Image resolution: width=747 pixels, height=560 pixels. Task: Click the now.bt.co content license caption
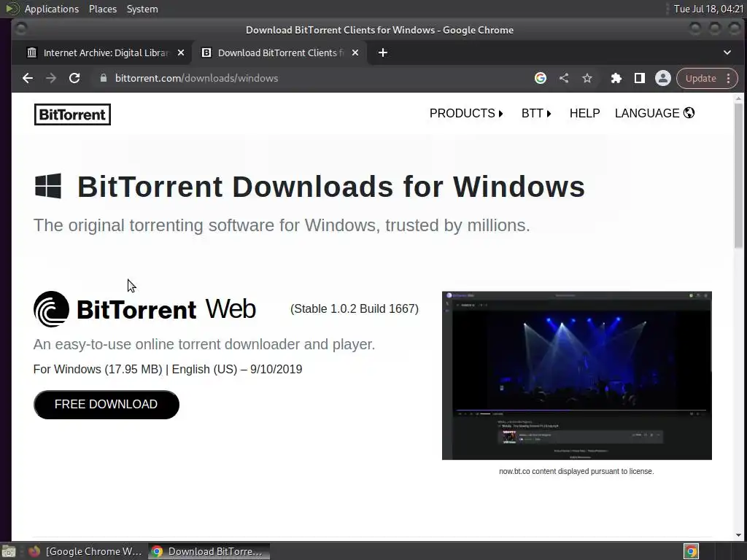576,471
